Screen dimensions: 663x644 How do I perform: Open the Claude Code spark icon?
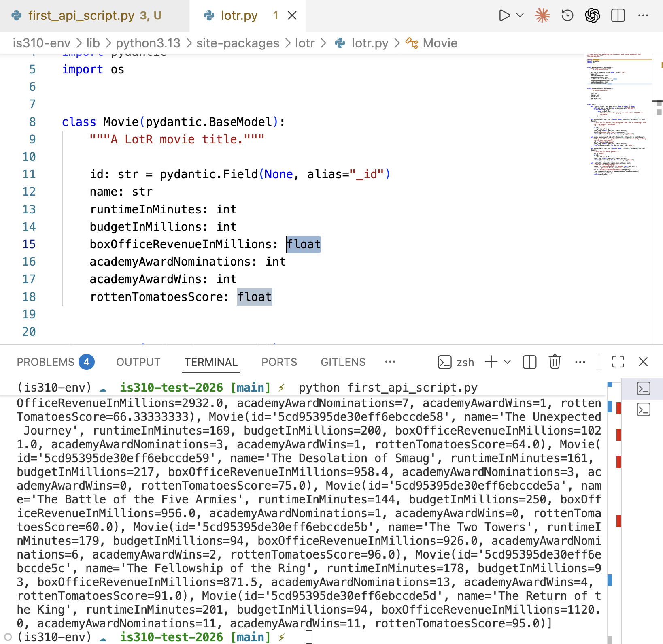[542, 16]
